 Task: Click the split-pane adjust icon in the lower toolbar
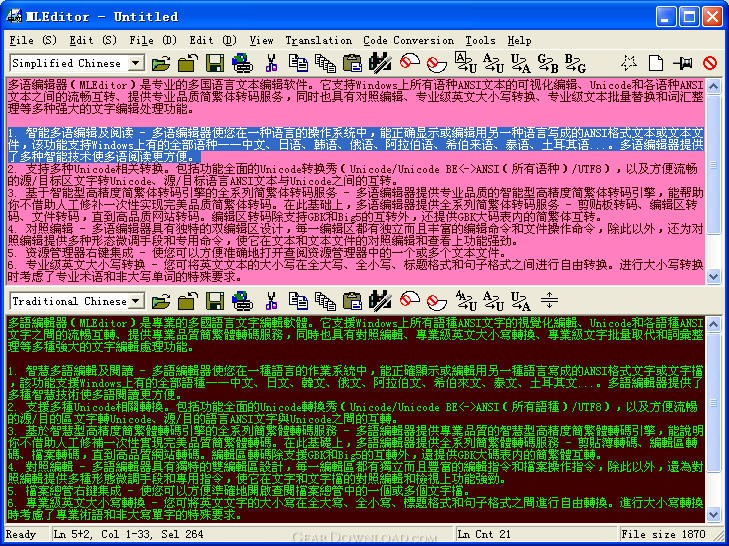click(549, 300)
